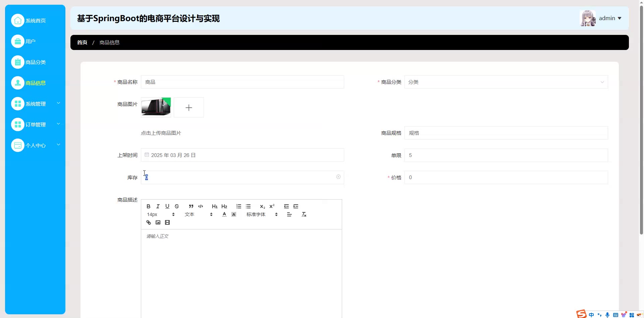This screenshot has width=644, height=318.
Task: Open the text alignment picker
Action: click(289, 214)
